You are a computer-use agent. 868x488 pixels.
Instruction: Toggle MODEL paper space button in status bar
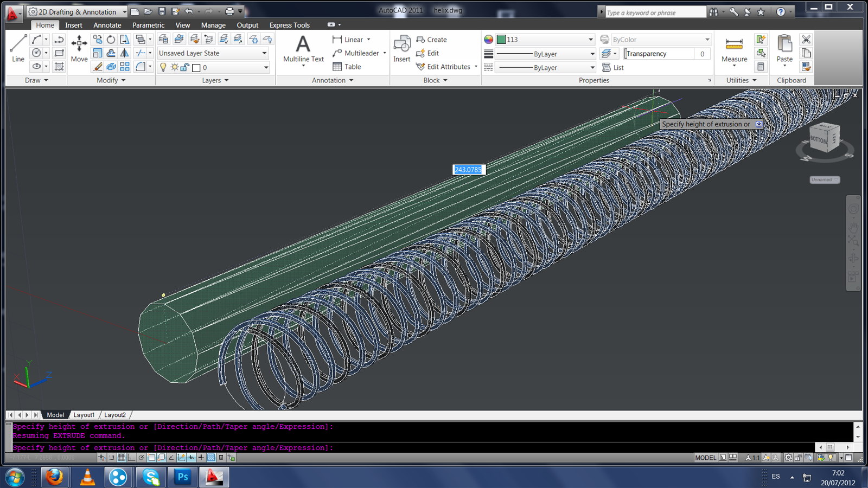click(705, 458)
